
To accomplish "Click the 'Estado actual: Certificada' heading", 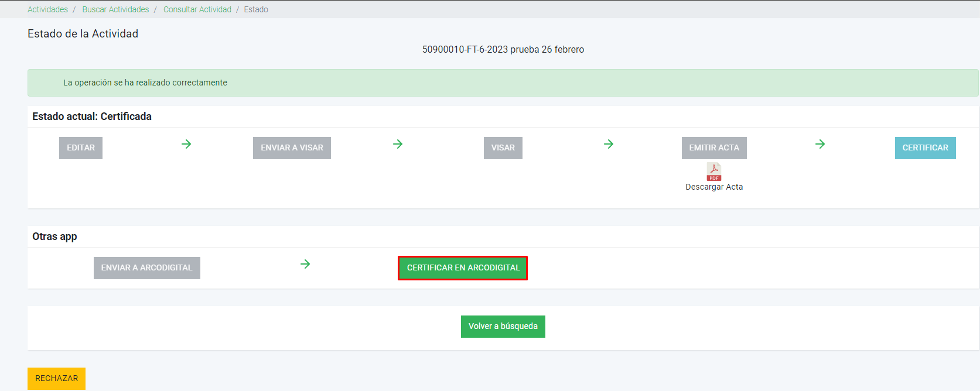I will pyautogui.click(x=92, y=116).
